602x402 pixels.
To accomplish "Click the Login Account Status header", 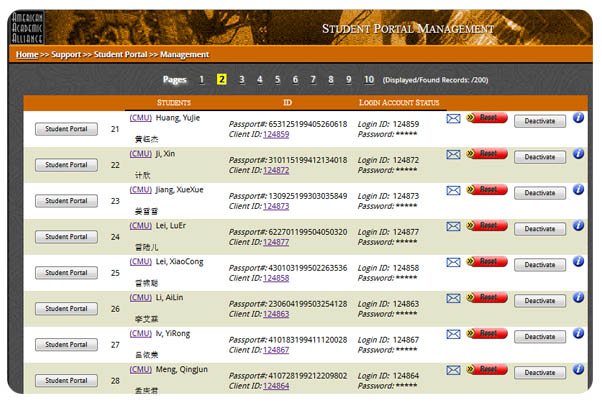I will 399,103.
